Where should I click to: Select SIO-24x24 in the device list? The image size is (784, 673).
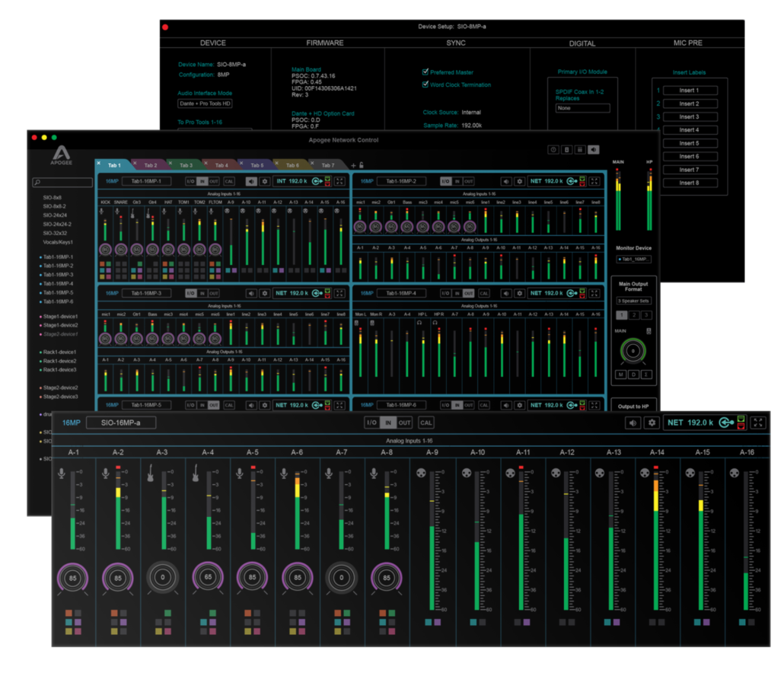pyautogui.click(x=55, y=215)
